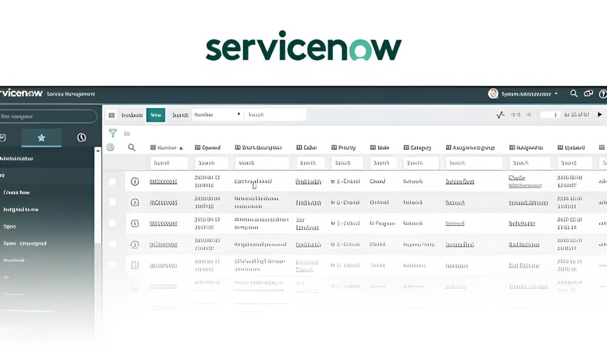Open the Open - Unassigned module in navigator
This screenshot has height=364, width=607.
pyautogui.click(x=25, y=243)
